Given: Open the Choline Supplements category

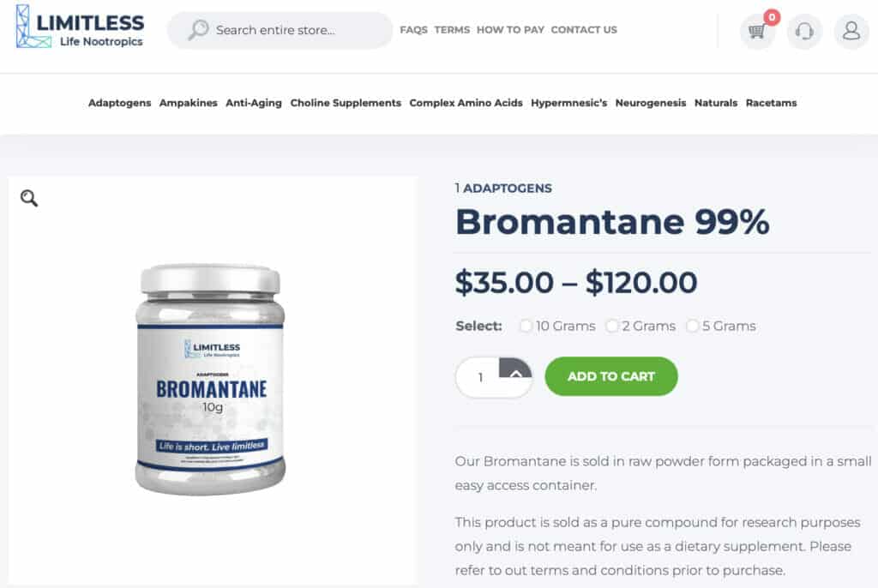Looking at the screenshot, I should coord(346,103).
